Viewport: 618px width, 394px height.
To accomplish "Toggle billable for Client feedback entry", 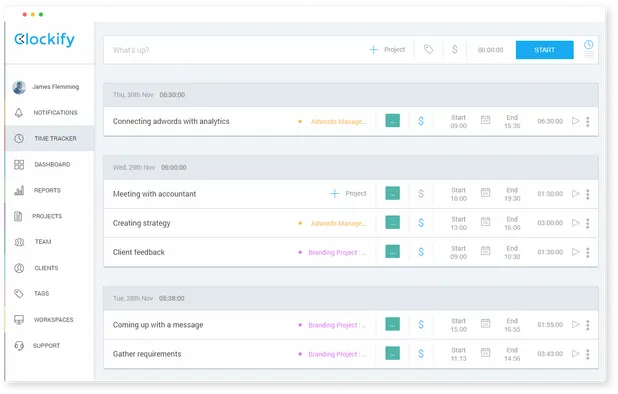I will click(x=421, y=252).
